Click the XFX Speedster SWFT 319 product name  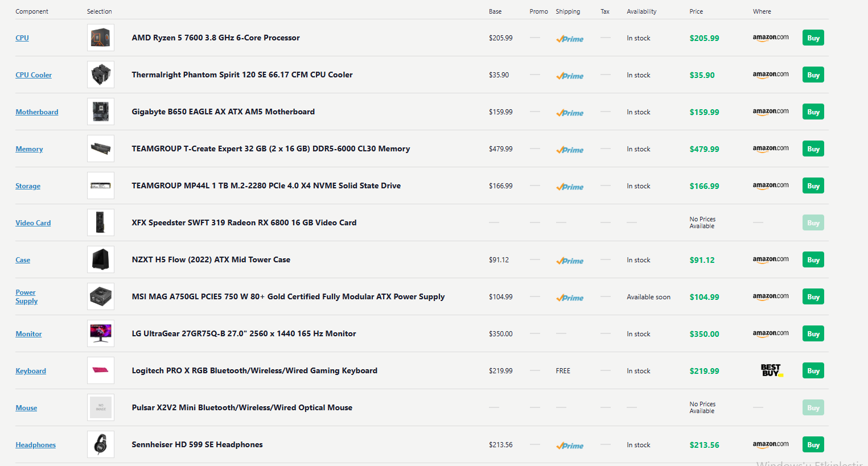pos(244,222)
